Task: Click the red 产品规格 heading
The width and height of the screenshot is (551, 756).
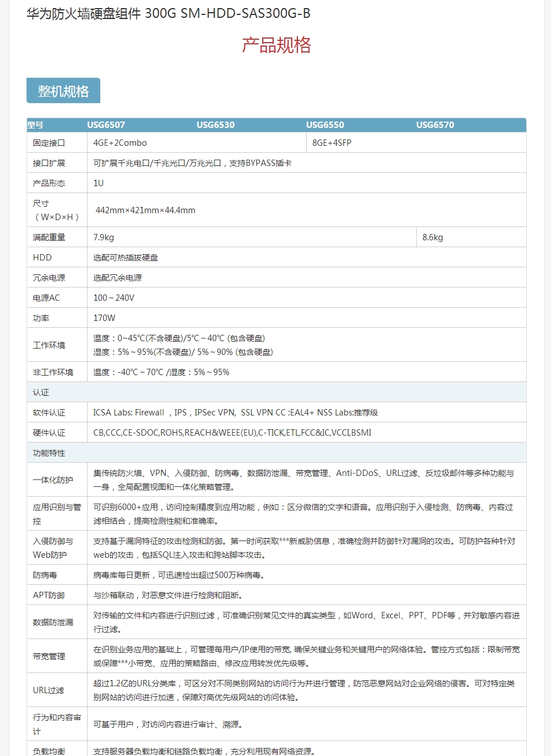Action: [276, 45]
